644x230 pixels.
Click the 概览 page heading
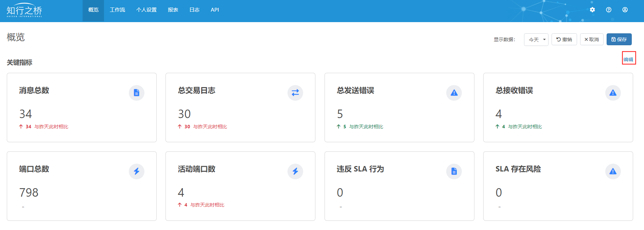(x=16, y=37)
